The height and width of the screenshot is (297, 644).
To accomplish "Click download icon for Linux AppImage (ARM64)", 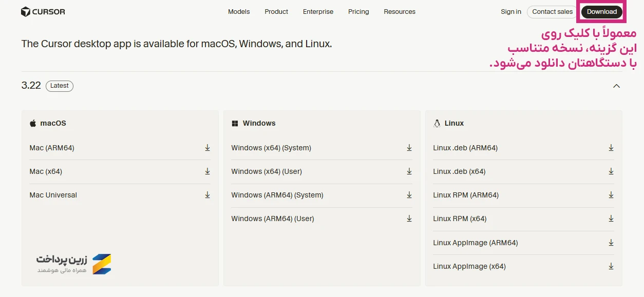I will (x=611, y=243).
